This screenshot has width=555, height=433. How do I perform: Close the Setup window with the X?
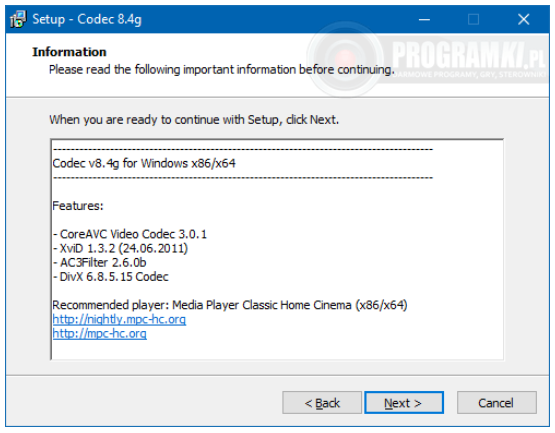(523, 19)
